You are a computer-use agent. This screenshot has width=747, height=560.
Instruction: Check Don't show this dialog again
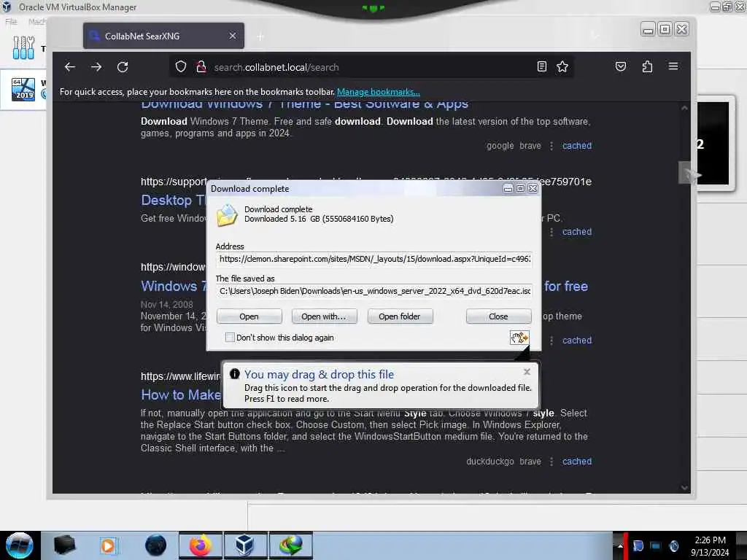230,337
